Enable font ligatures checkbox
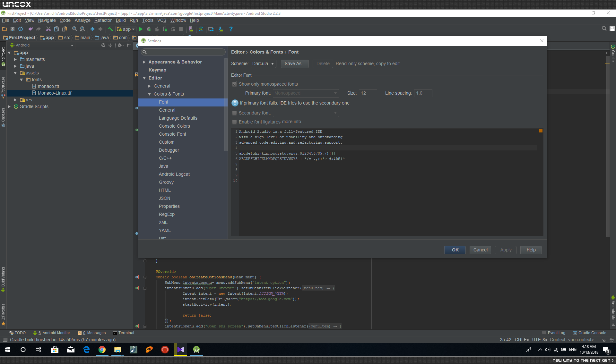This screenshot has height=364, width=616. (235, 122)
